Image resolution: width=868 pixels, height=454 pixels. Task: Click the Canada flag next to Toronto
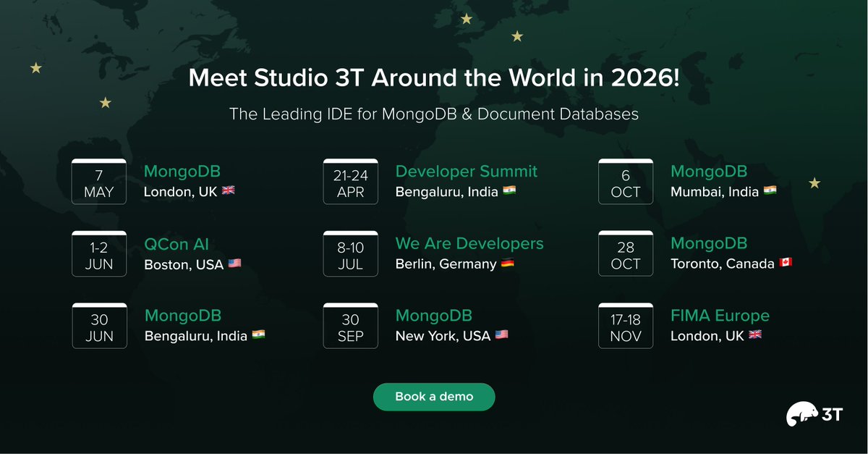click(x=786, y=264)
